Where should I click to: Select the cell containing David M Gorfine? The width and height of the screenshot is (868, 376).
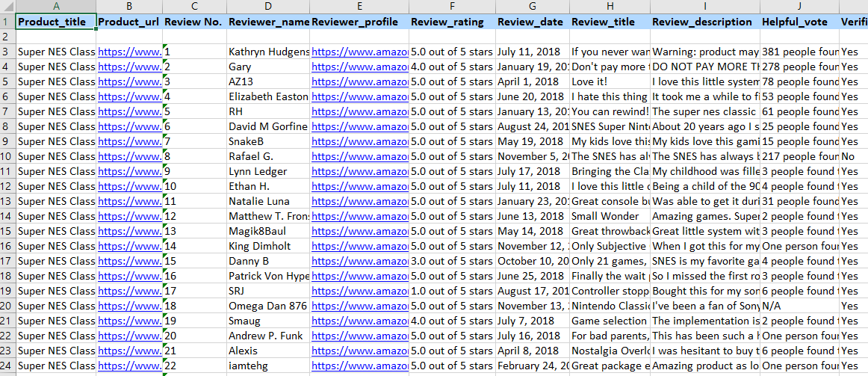coord(268,126)
